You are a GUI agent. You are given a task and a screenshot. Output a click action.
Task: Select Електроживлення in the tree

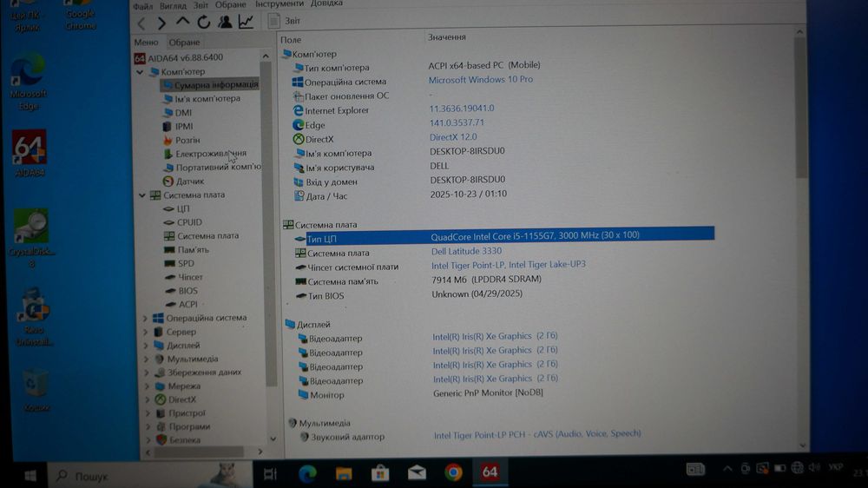click(x=205, y=154)
